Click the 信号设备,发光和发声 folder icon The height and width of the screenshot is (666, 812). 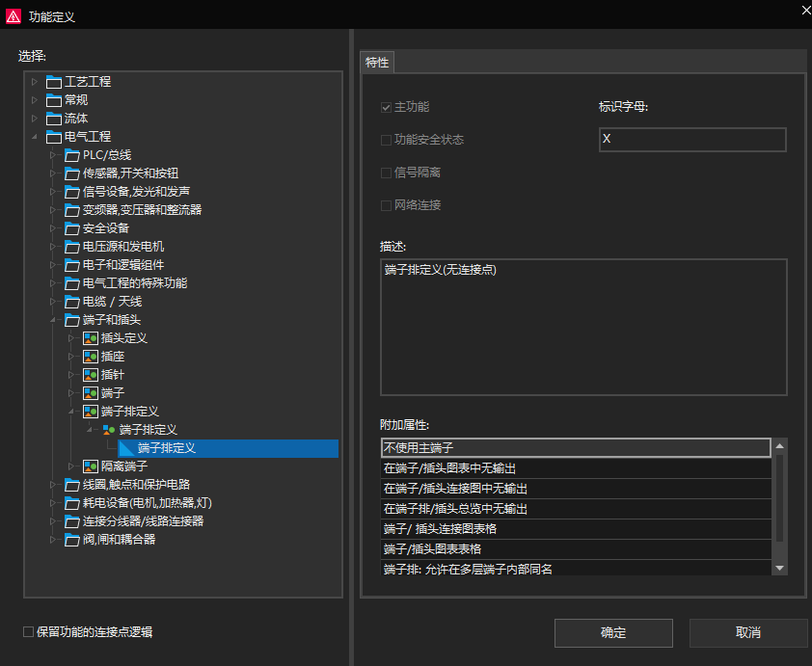(72, 192)
